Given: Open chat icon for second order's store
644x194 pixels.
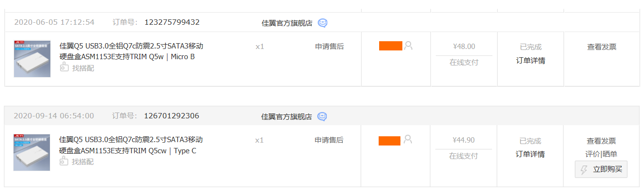Looking at the screenshot, I should (x=322, y=116).
